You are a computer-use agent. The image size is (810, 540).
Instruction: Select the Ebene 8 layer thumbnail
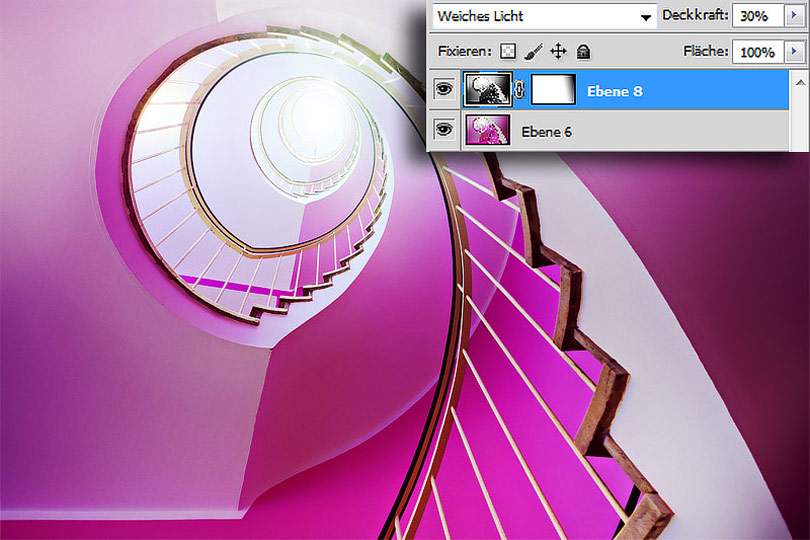point(488,90)
